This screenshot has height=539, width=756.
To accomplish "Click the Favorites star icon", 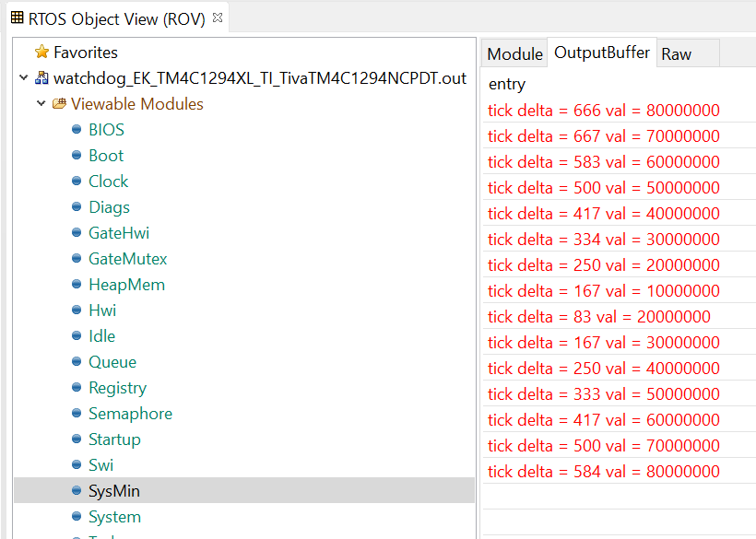I will click(x=41, y=53).
